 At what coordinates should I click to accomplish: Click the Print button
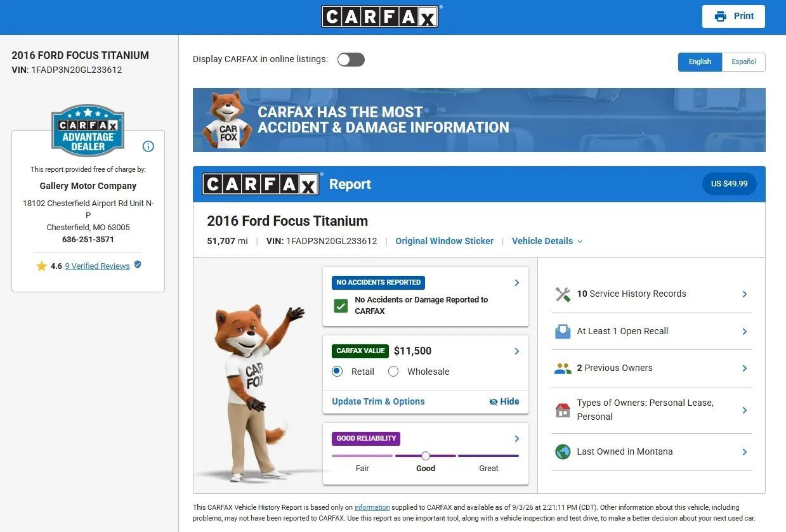pyautogui.click(x=733, y=16)
